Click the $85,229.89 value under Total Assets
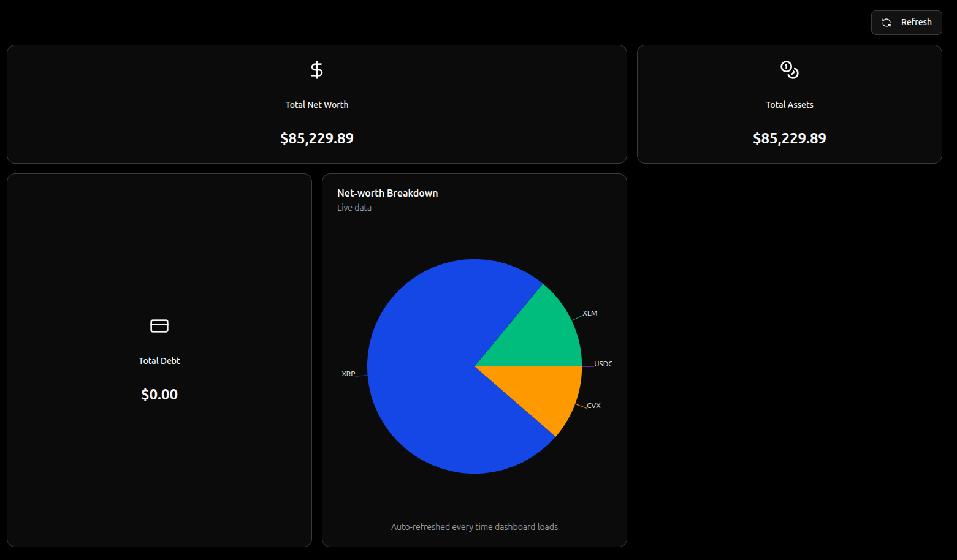Image resolution: width=957 pixels, height=560 pixels. coord(789,138)
